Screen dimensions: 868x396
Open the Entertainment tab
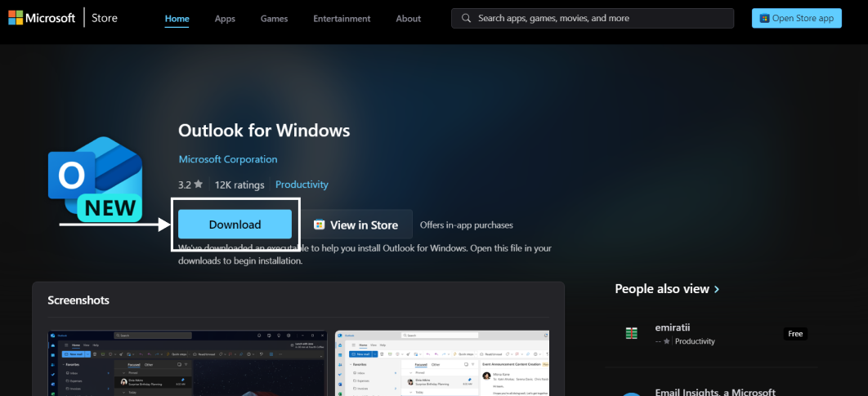(342, 18)
